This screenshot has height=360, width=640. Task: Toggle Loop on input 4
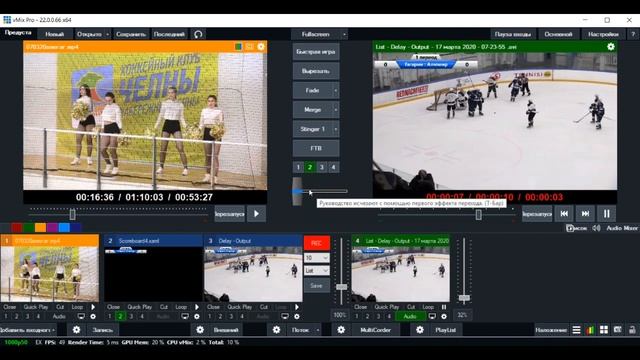click(x=428, y=307)
